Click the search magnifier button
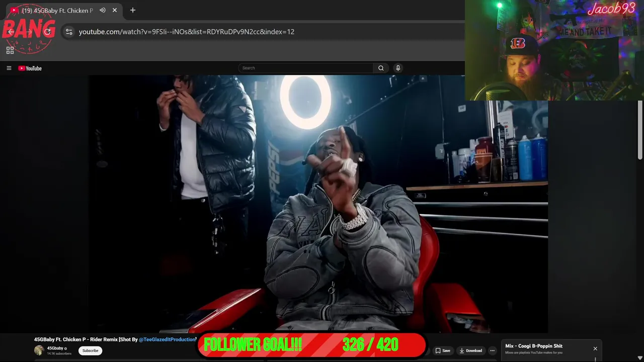Image resolution: width=644 pixels, height=362 pixels. coord(381,68)
